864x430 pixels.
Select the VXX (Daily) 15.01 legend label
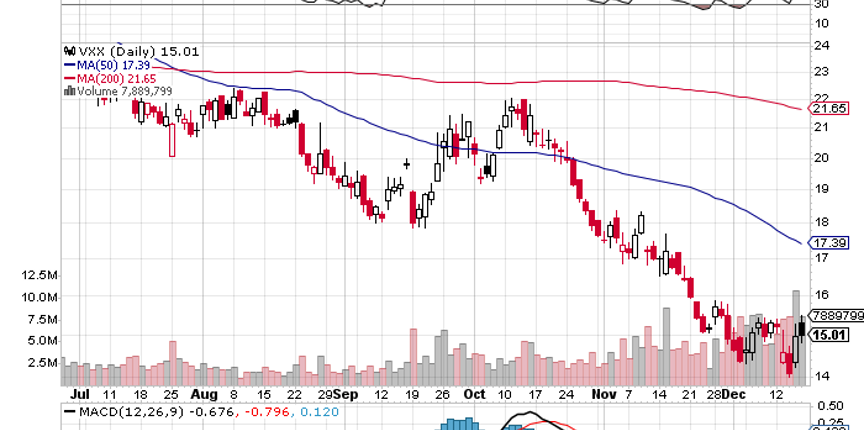[x=116, y=50]
